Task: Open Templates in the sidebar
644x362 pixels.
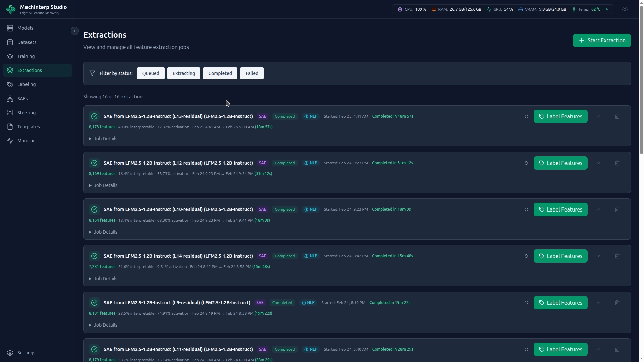Action: [x=37, y=127]
